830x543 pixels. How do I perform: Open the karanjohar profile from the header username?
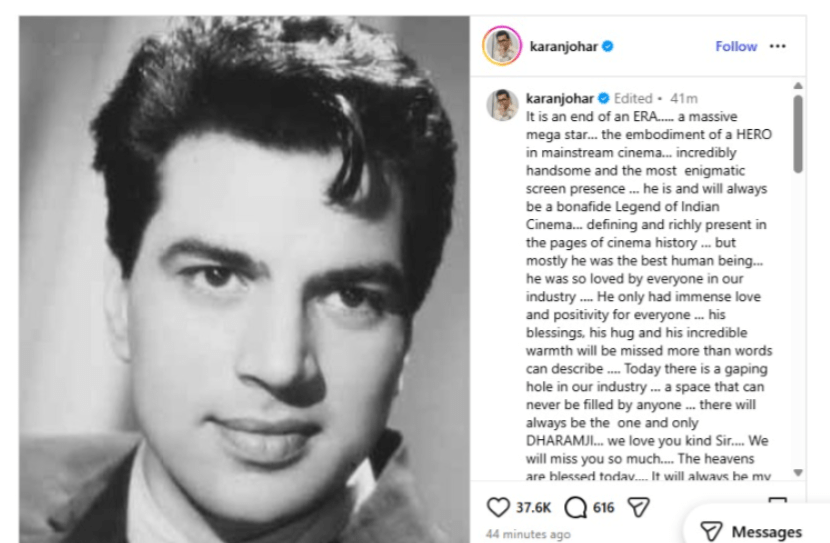pyautogui.click(x=563, y=46)
